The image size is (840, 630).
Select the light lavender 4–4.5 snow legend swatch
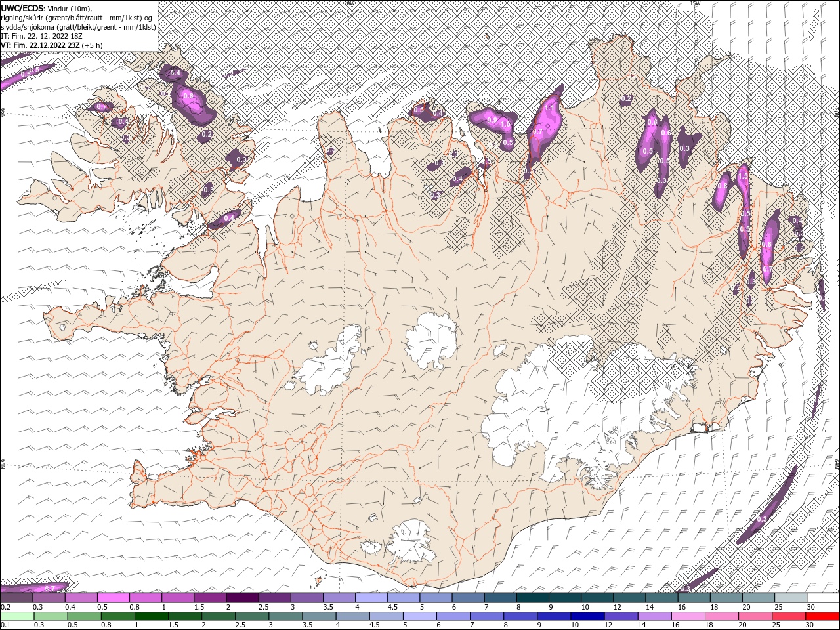click(x=371, y=598)
